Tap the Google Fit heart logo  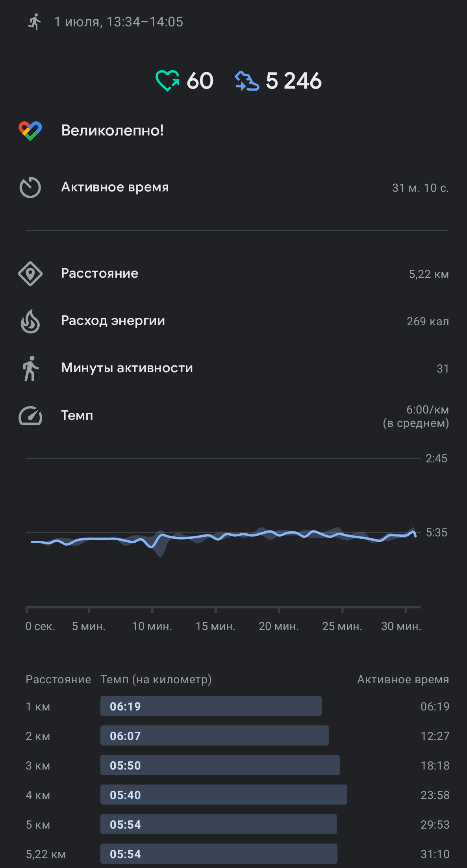pyautogui.click(x=30, y=131)
